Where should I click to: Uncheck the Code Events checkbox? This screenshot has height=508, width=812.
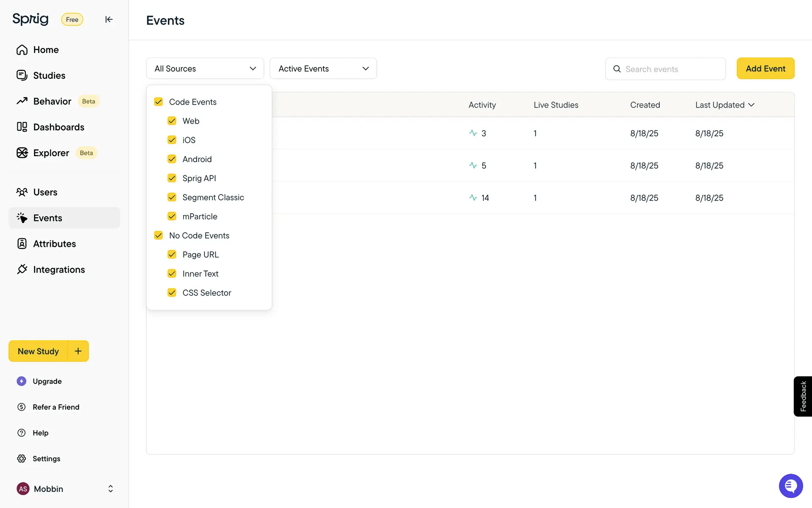(x=159, y=102)
